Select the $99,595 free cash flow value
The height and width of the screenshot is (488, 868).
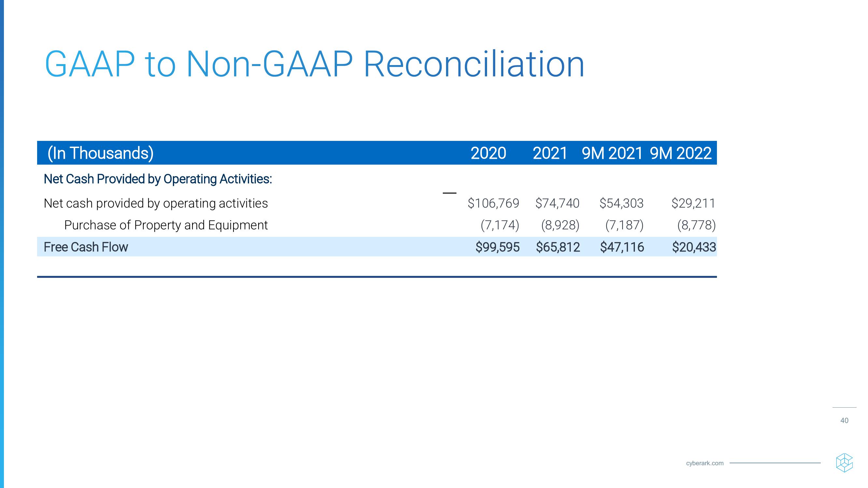click(497, 247)
